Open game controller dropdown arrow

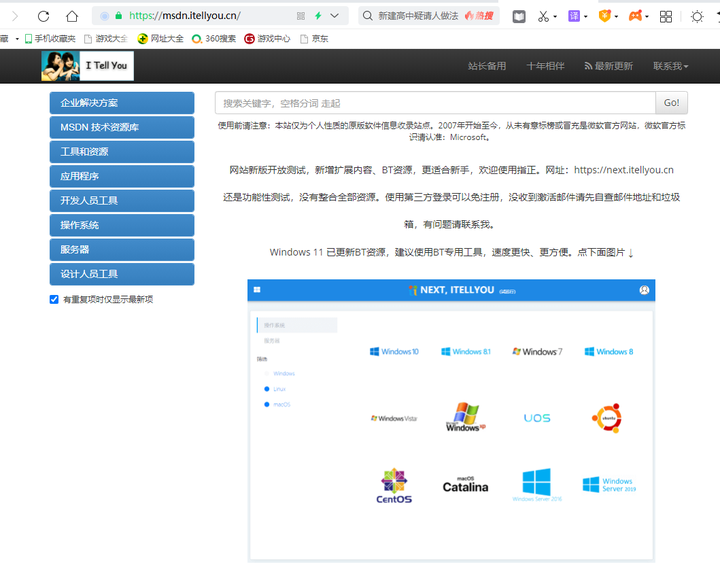coord(647,17)
